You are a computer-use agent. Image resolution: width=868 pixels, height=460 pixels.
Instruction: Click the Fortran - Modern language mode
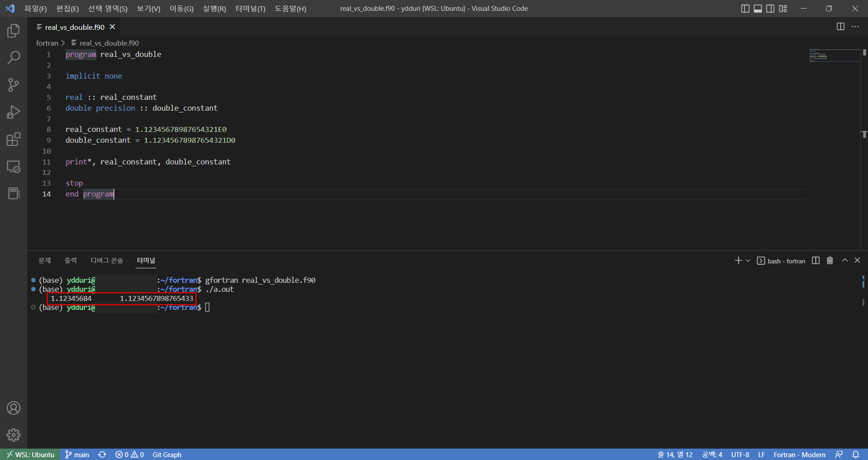click(x=799, y=455)
